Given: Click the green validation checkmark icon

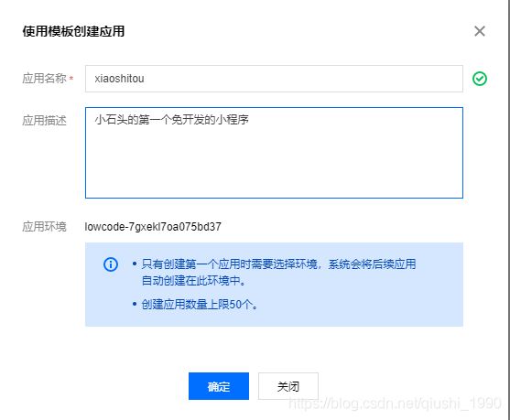Looking at the screenshot, I should 480,79.
